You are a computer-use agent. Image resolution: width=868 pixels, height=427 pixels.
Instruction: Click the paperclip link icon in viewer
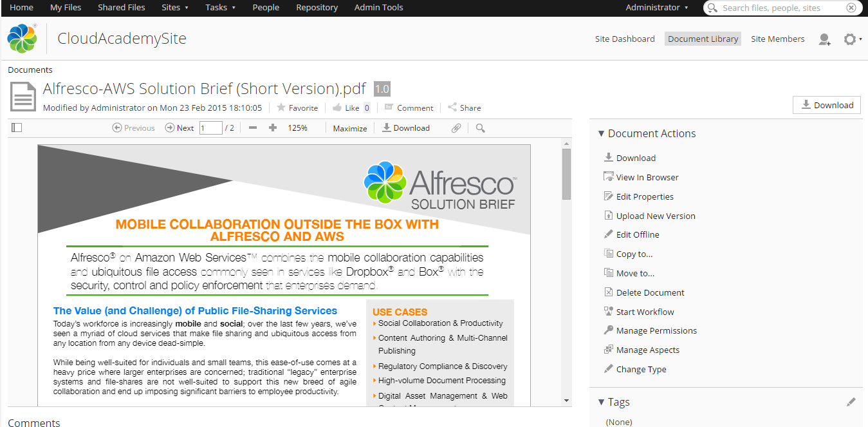pyautogui.click(x=456, y=128)
